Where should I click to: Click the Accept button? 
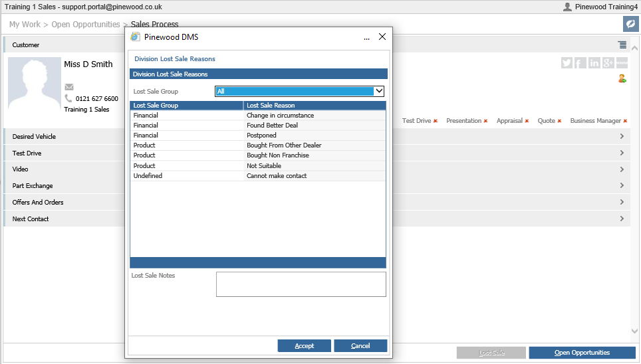tap(304, 345)
